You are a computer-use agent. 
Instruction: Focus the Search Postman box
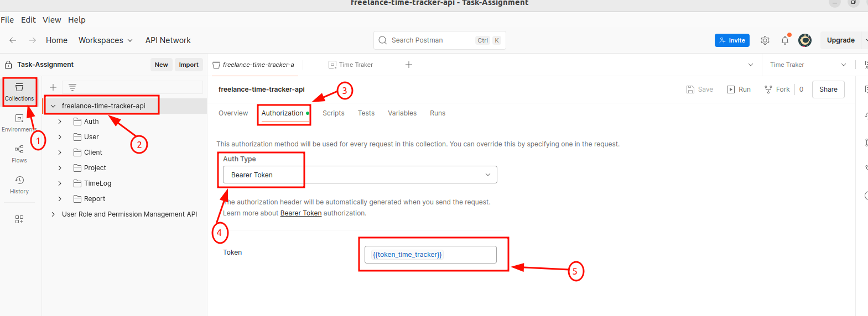click(x=440, y=40)
